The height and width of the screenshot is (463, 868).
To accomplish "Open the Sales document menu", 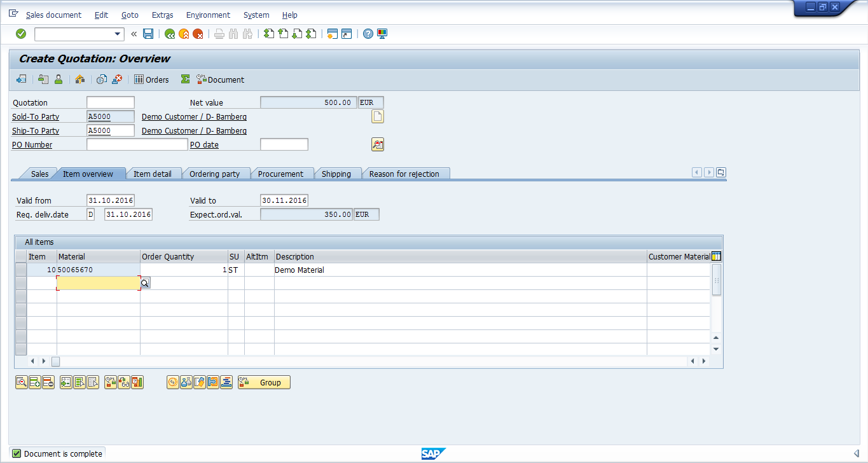I will click(x=53, y=15).
